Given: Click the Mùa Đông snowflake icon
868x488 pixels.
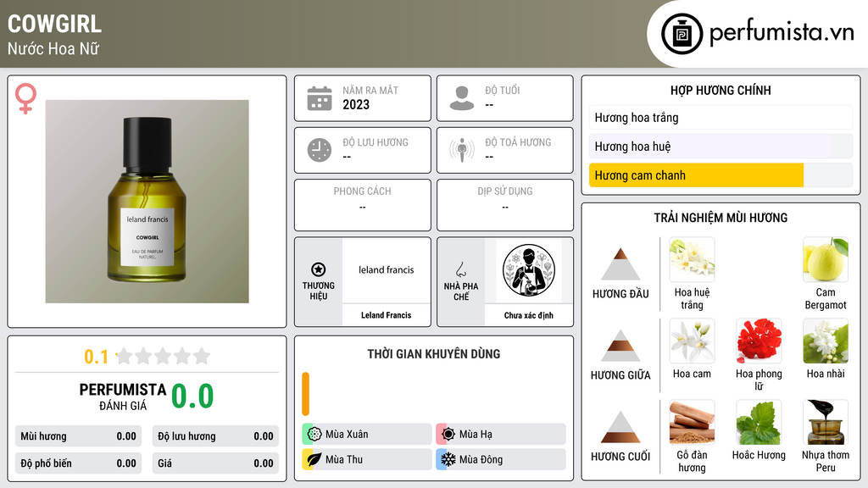Looking at the screenshot, I should click(x=448, y=459).
